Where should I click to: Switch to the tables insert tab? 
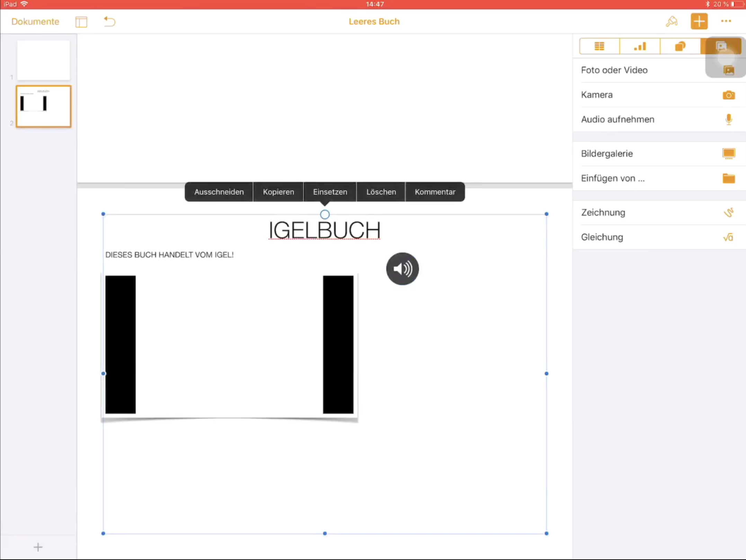click(x=599, y=46)
